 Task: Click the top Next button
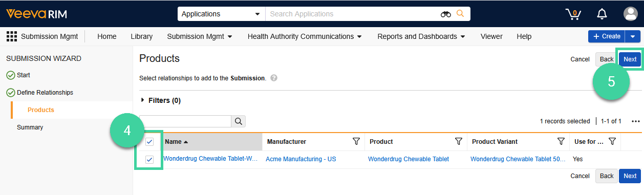point(630,59)
